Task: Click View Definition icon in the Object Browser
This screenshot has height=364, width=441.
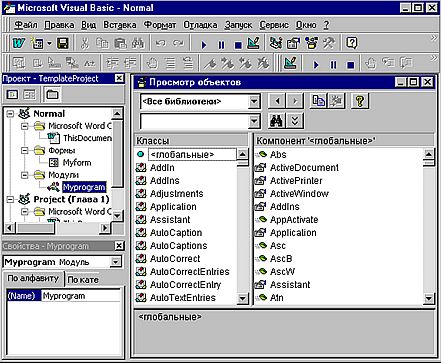Action: 336,101
